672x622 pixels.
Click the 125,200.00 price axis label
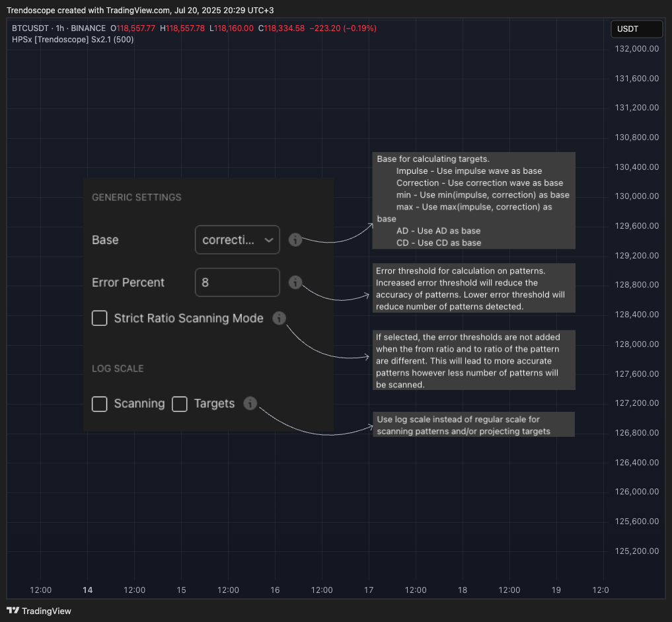pyautogui.click(x=637, y=551)
